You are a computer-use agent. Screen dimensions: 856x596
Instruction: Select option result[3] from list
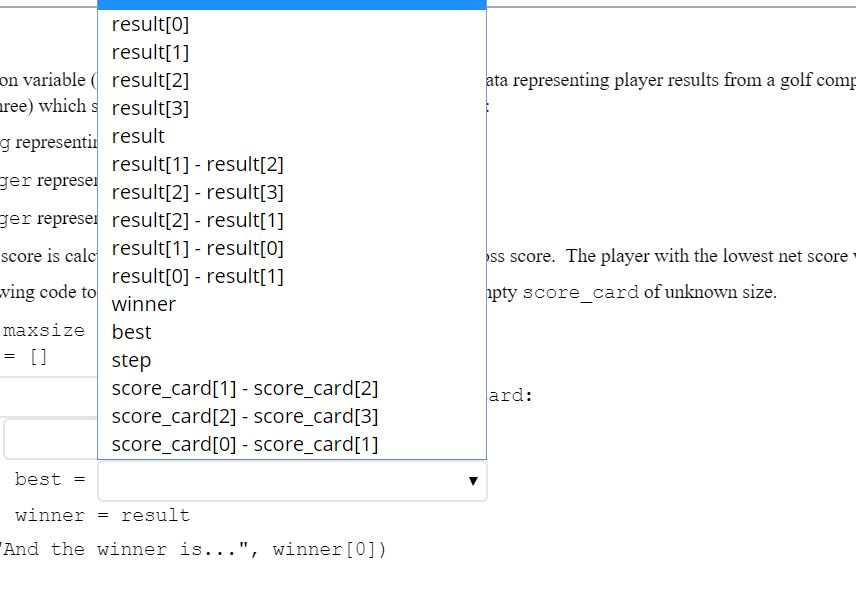(x=292, y=108)
